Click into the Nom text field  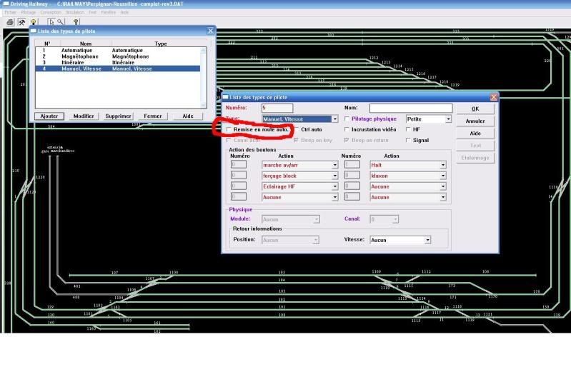click(410, 108)
